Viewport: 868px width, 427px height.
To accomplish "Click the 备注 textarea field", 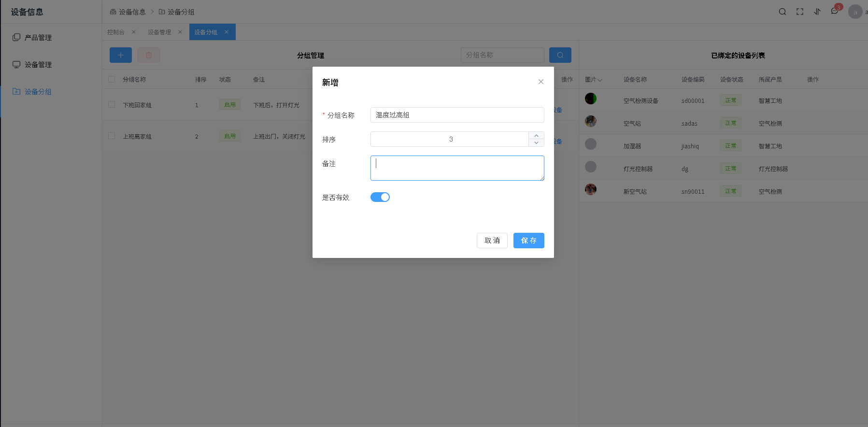I will click(457, 168).
